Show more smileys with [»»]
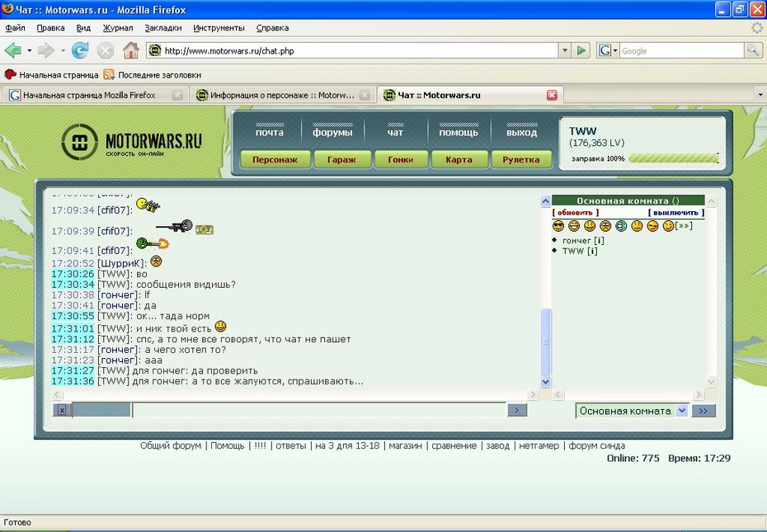767x532 pixels. tap(684, 226)
